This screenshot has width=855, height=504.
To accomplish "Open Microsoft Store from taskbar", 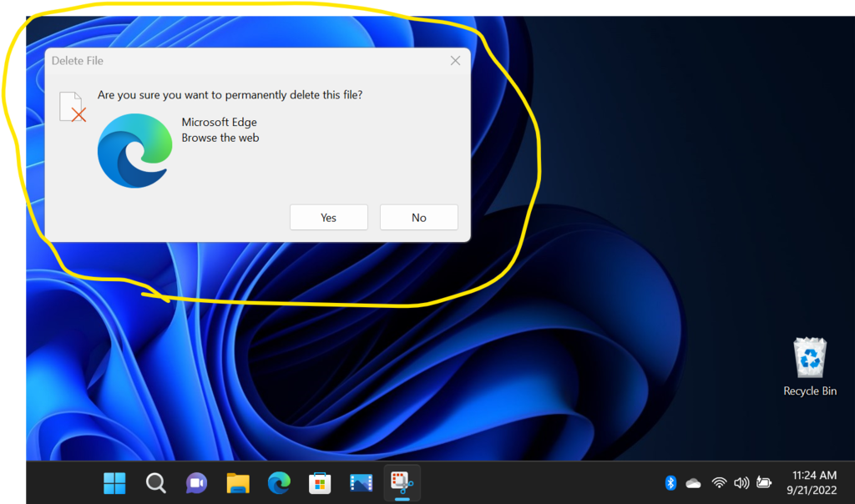I will [x=320, y=483].
